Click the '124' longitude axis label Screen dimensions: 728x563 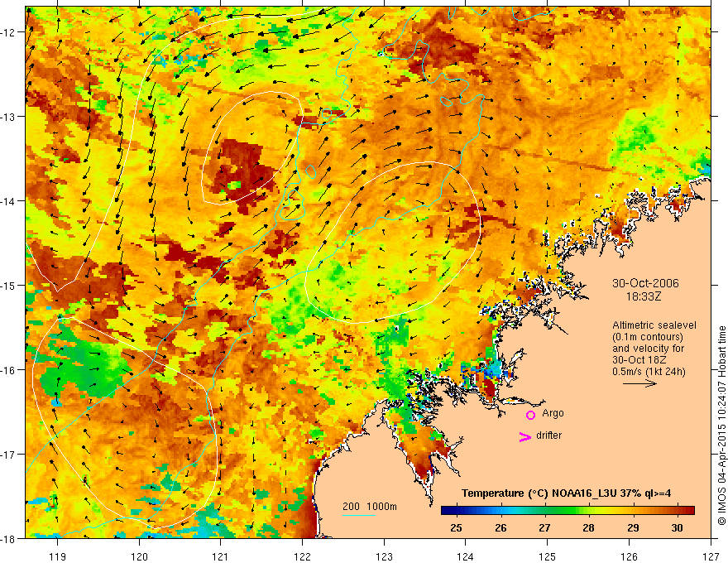[x=466, y=556]
